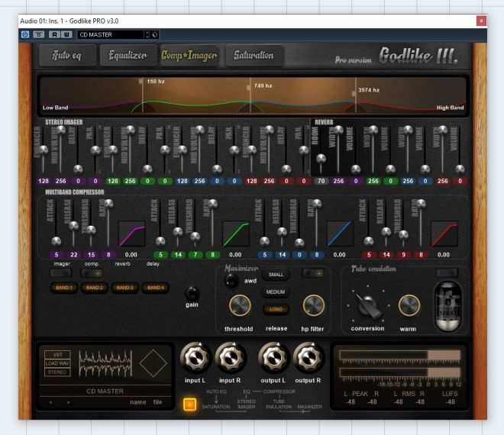504x435 pixels.
Task: Click the 150 hz crossover marker
Action: point(141,82)
